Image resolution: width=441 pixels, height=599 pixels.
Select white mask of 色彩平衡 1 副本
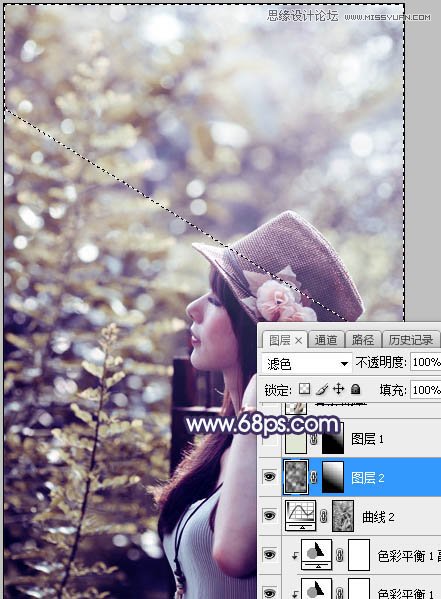tap(359, 555)
